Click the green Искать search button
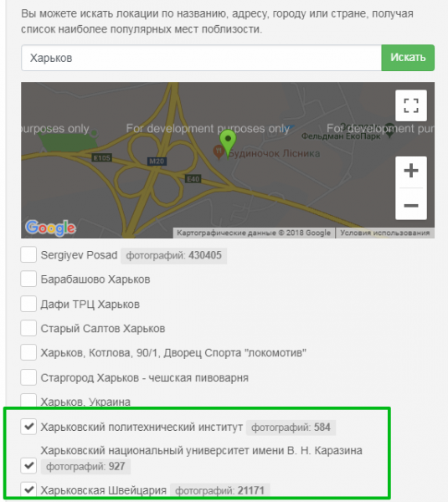This screenshot has height=502, width=448. (408, 58)
